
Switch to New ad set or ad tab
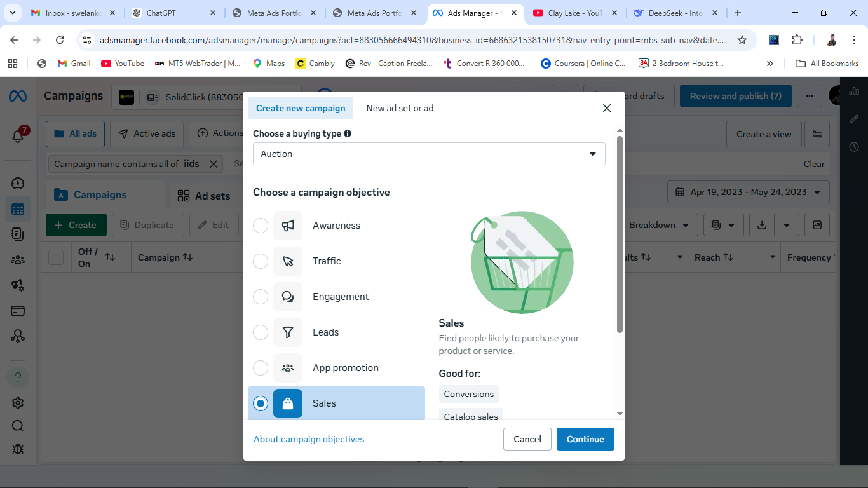[400, 108]
